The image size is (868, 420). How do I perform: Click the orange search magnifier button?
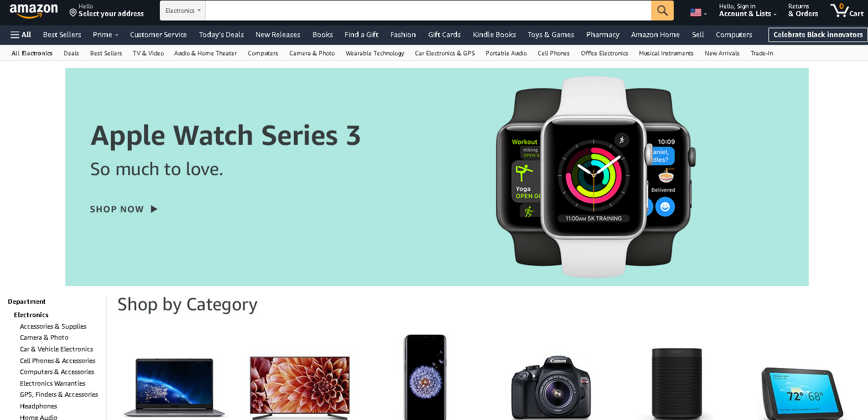(662, 11)
